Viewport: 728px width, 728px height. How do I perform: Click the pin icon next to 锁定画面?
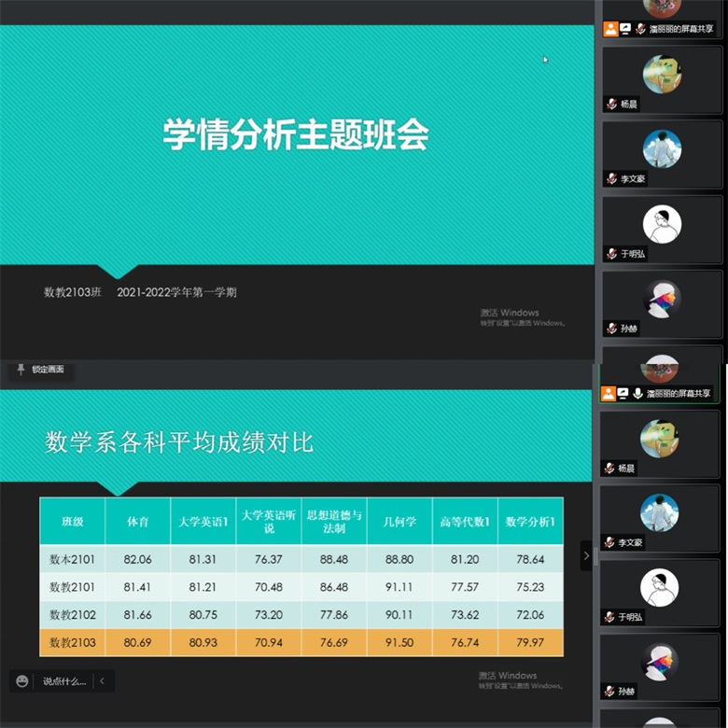tap(21, 370)
